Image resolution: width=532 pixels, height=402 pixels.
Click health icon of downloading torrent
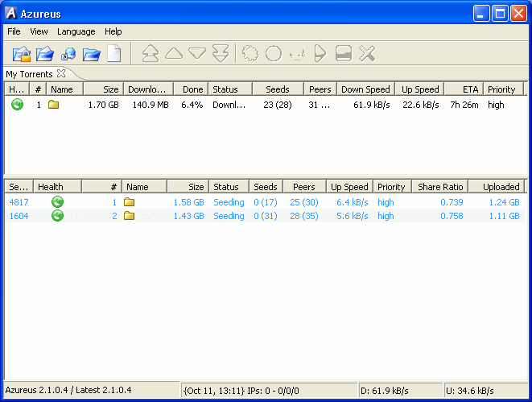17,105
